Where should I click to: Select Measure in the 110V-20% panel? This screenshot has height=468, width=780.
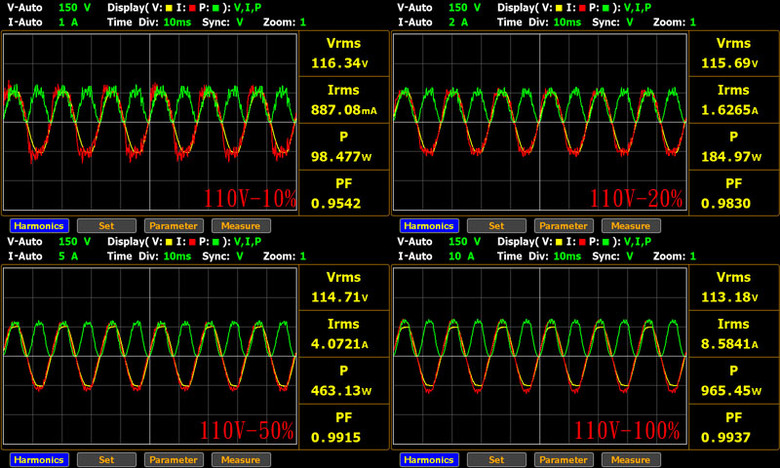[x=631, y=226]
